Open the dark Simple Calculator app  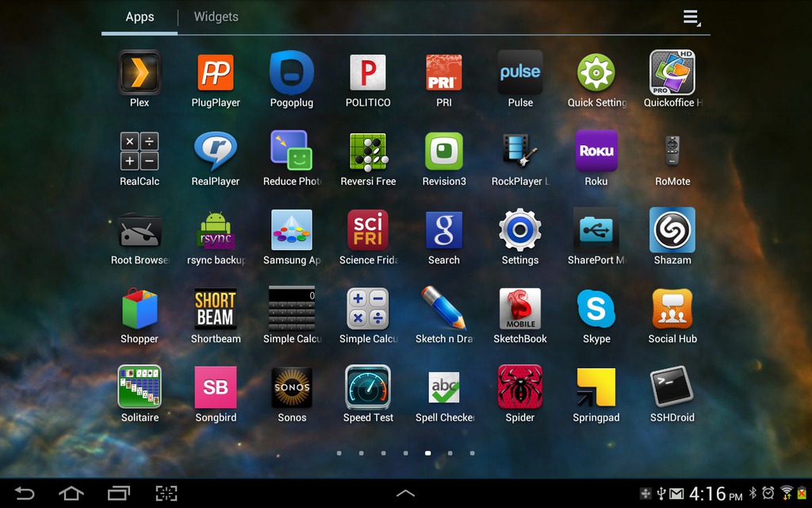pos(292,309)
